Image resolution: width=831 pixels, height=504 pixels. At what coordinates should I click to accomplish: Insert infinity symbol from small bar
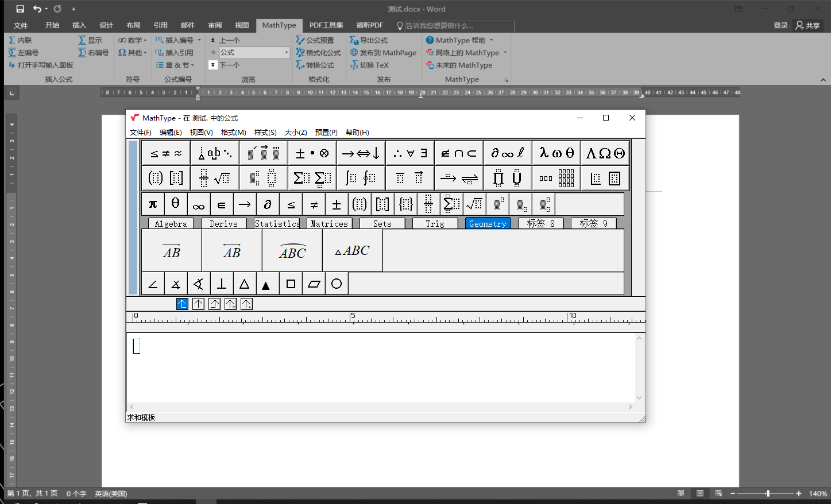tap(199, 204)
